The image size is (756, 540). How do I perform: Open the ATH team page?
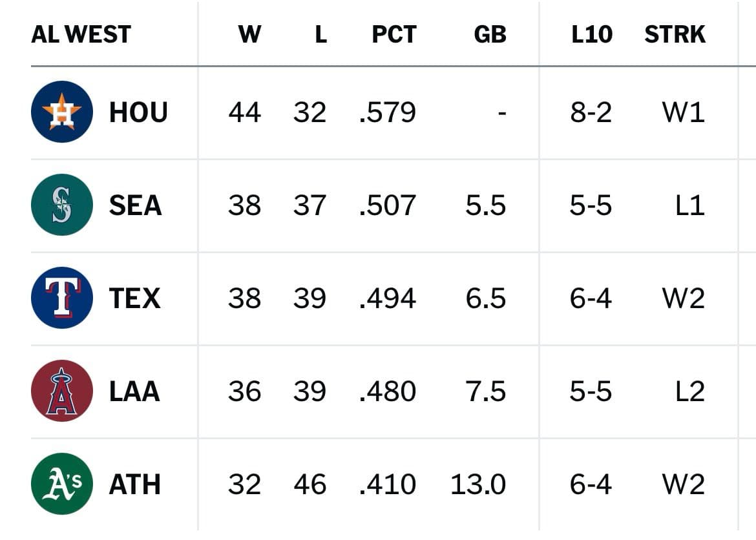tap(134, 484)
